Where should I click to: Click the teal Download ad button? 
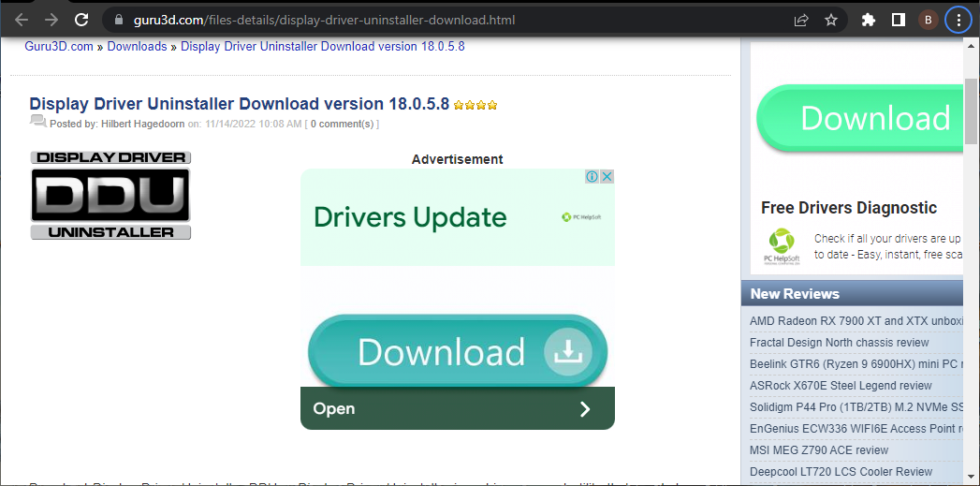pyautogui.click(x=458, y=351)
